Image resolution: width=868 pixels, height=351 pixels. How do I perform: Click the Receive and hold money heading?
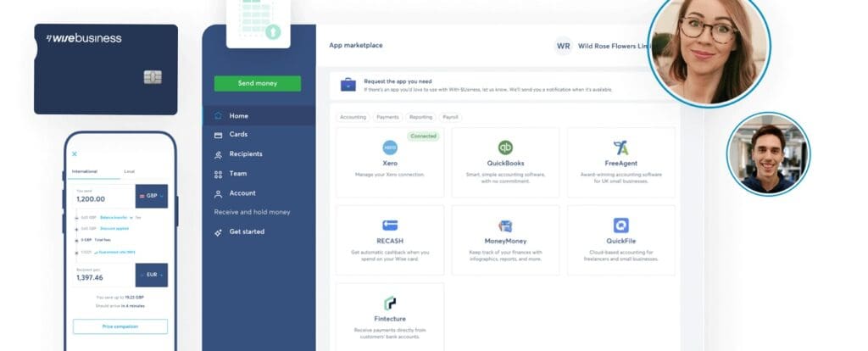pyautogui.click(x=252, y=212)
